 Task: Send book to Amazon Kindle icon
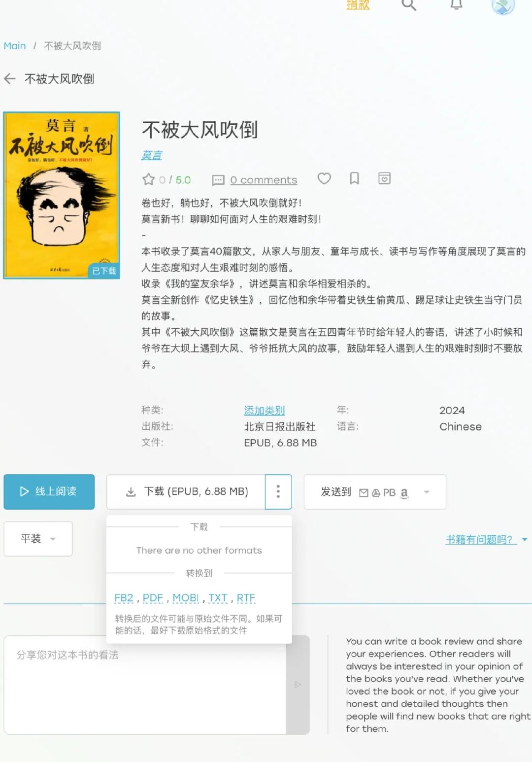pos(404,493)
